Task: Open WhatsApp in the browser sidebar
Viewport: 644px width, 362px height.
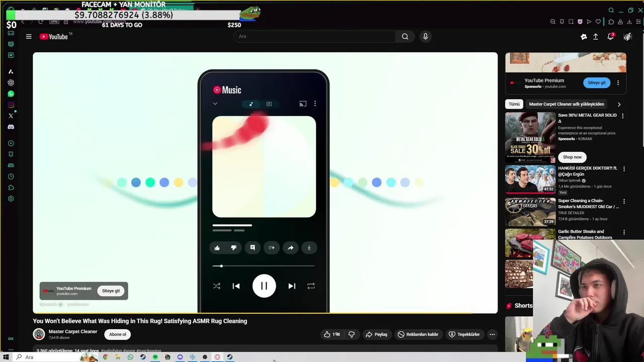Action: point(11,94)
